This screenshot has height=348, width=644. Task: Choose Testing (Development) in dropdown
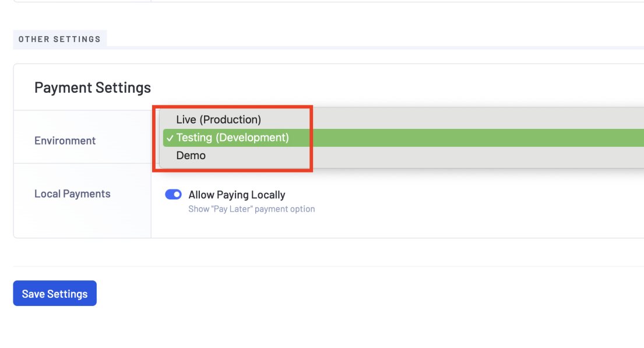pyautogui.click(x=403, y=138)
